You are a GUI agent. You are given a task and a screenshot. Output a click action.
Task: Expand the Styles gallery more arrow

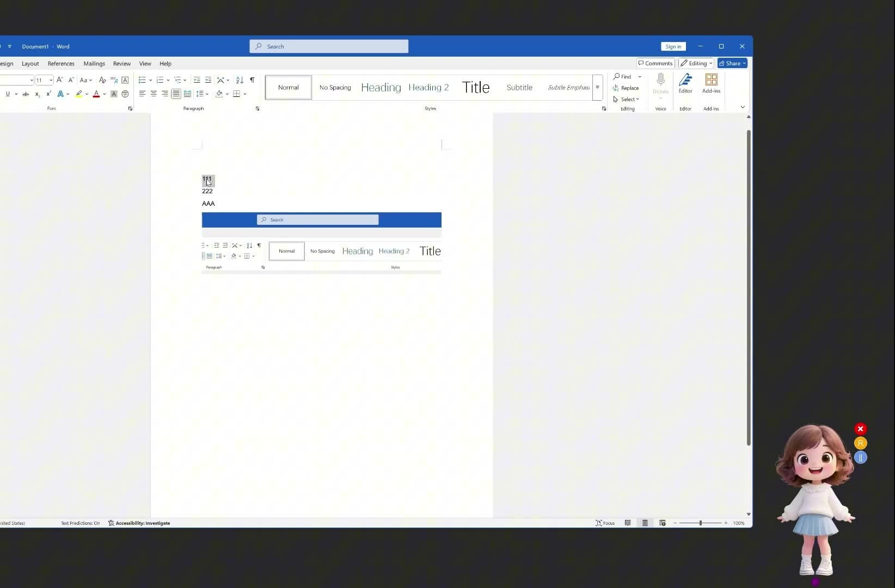click(597, 88)
